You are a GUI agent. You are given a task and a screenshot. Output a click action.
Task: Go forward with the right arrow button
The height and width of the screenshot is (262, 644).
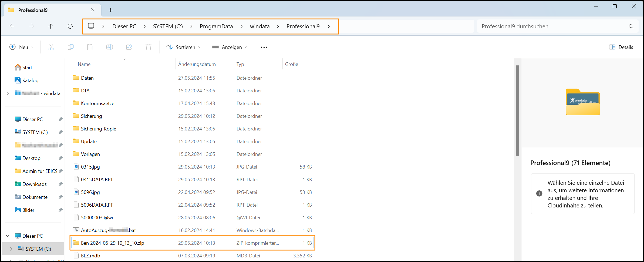point(31,26)
